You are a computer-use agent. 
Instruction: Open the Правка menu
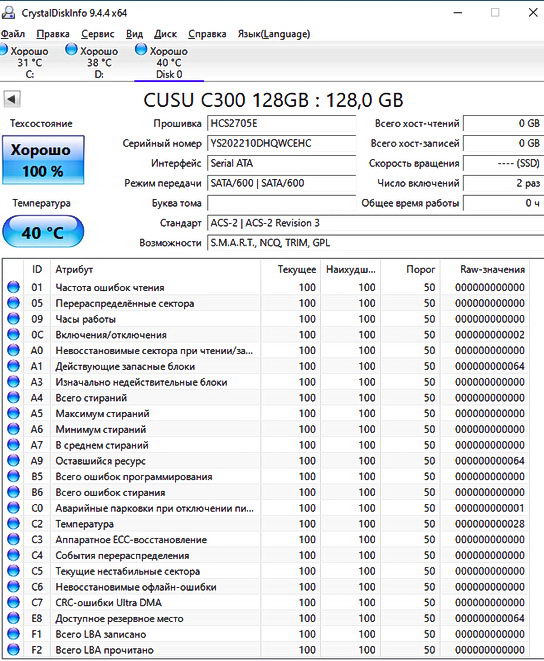pos(53,34)
